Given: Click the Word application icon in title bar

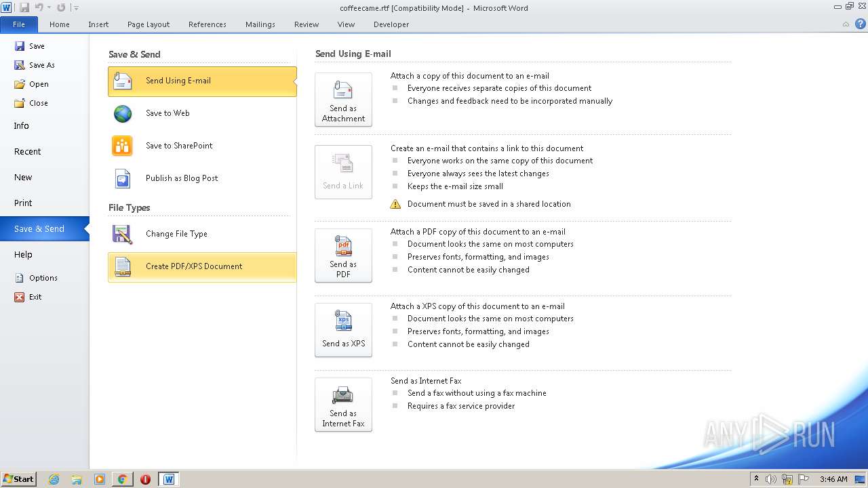Looking at the screenshot, I should tap(6, 7).
